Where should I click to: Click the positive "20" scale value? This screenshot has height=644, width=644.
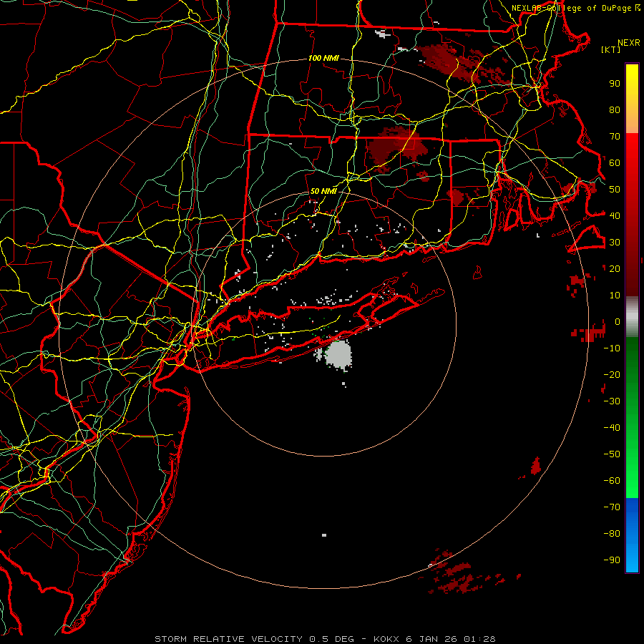tap(615, 268)
